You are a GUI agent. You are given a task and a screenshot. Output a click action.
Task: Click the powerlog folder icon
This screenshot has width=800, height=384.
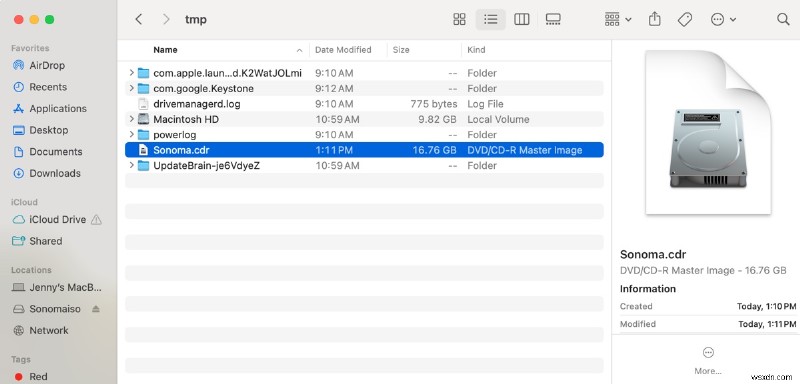143,135
